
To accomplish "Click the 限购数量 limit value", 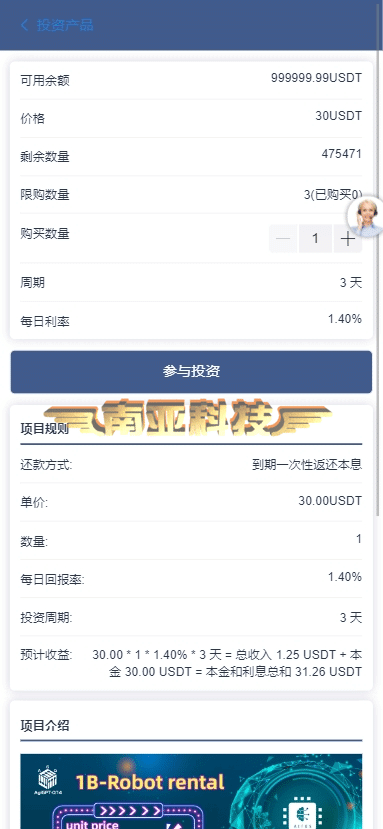I will point(333,195).
